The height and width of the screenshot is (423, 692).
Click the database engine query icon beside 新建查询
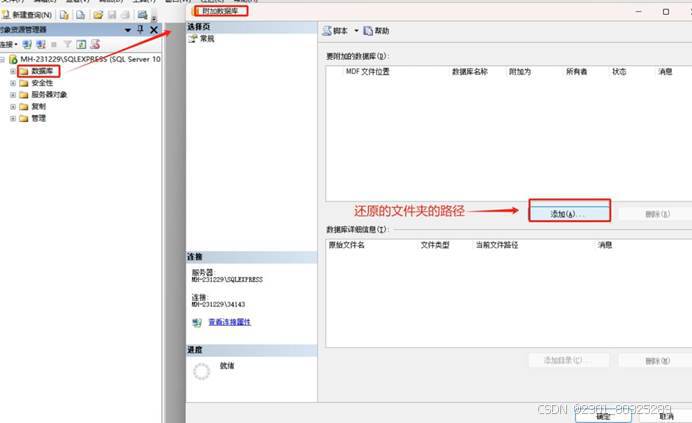click(x=64, y=15)
